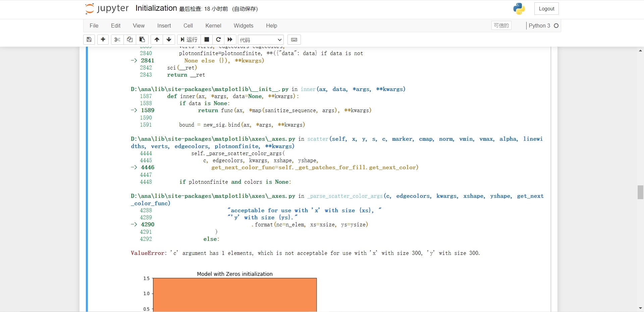
Task: Rename notebook via Initialization title
Action: pyautogui.click(x=156, y=8)
